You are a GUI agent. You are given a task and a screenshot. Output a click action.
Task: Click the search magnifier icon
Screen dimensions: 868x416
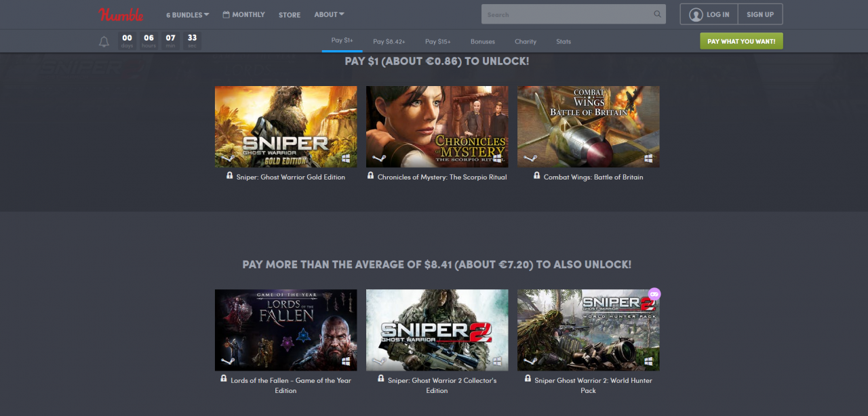point(658,14)
